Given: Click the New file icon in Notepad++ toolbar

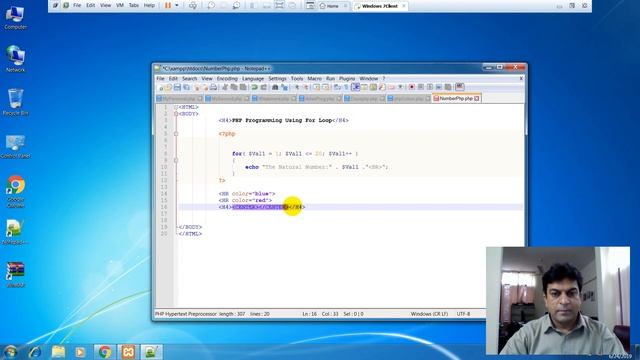Looking at the screenshot, I should (x=161, y=87).
